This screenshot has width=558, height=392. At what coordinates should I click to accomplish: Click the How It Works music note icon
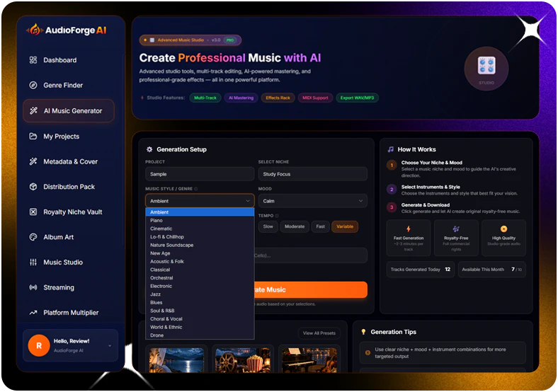[390, 149]
